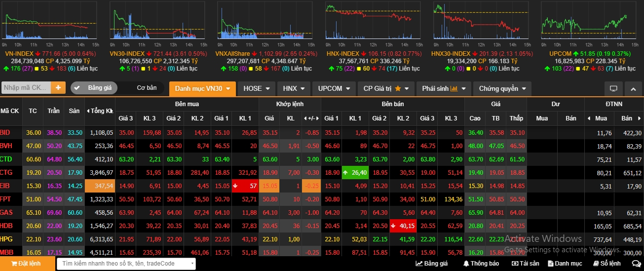Viewport: 644px width, 271px height.
Task: Click the VN-INDEX label link
Action: (19, 53)
